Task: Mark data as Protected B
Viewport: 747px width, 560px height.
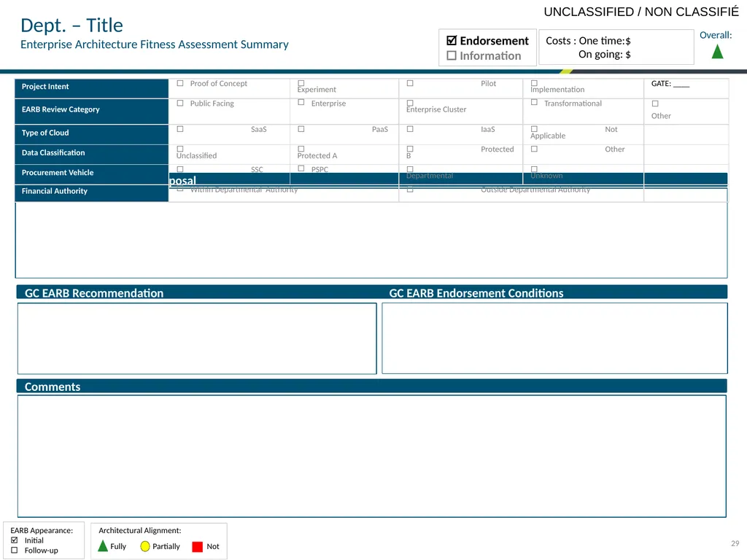Action: pos(410,149)
